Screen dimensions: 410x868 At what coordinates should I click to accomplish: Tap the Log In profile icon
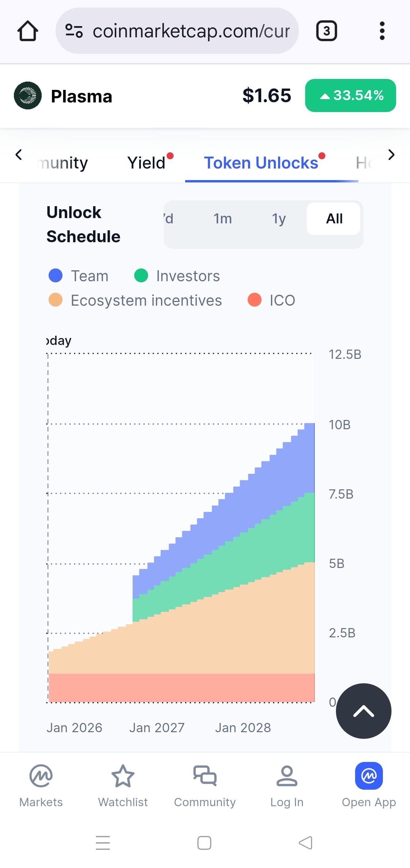pyautogui.click(x=287, y=775)
